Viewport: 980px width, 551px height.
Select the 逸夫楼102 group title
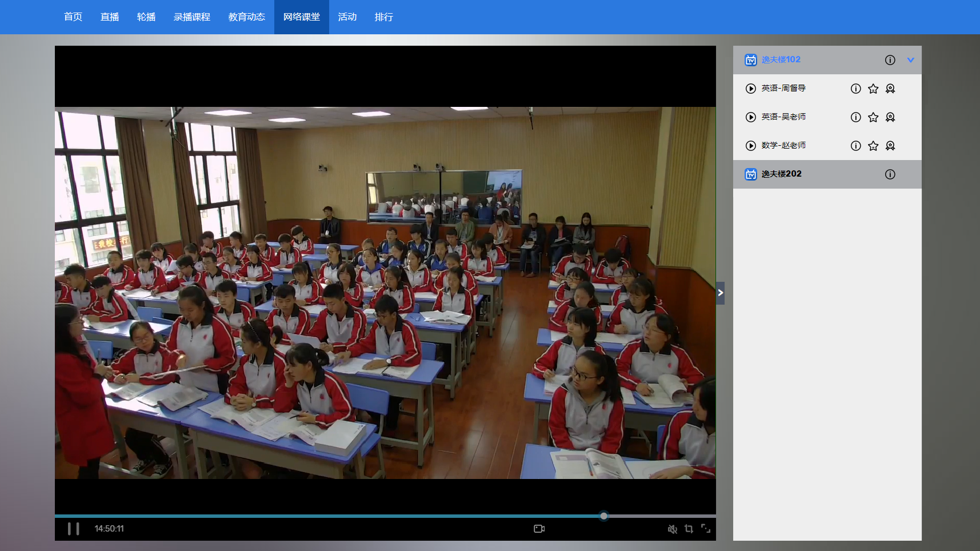(781, 59)
